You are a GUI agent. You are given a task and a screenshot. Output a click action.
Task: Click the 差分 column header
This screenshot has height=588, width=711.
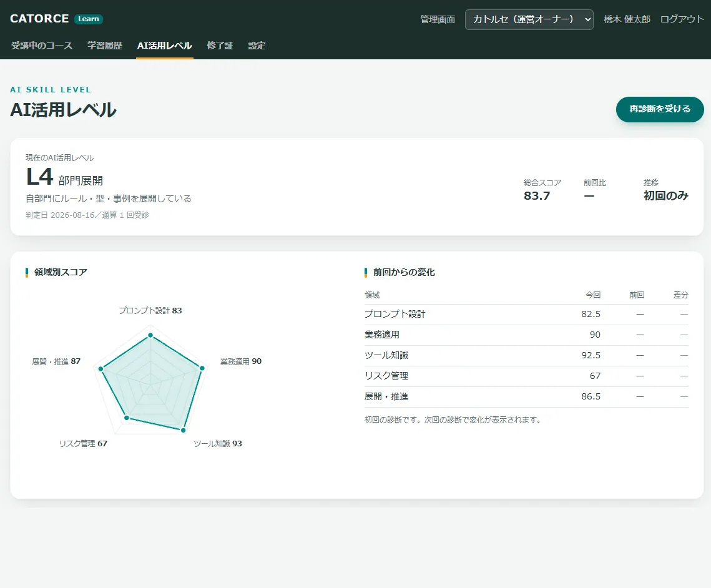tap(680, 295)
